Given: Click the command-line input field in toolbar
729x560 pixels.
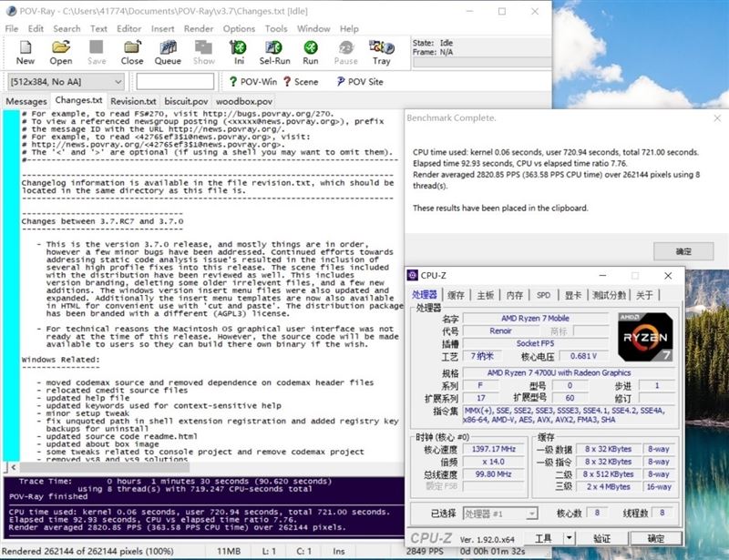Looking at the screenshot, I should point(175,81).
